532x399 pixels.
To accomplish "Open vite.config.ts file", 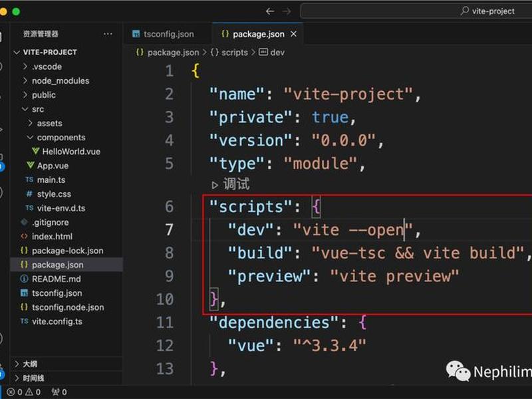I will pos(66,321).
